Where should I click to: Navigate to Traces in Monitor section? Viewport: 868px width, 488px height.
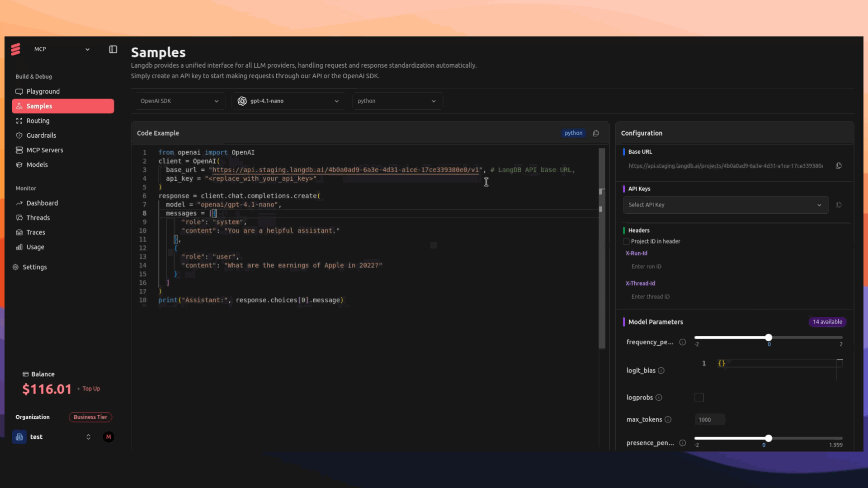click(x=36, y=233)
